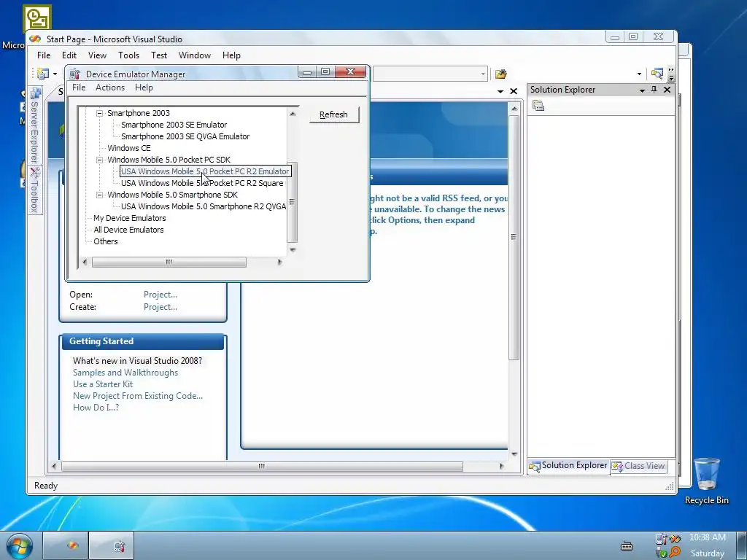Click the orange magnifier tray icon
This screenshot has width=747, height=560.
675,552
